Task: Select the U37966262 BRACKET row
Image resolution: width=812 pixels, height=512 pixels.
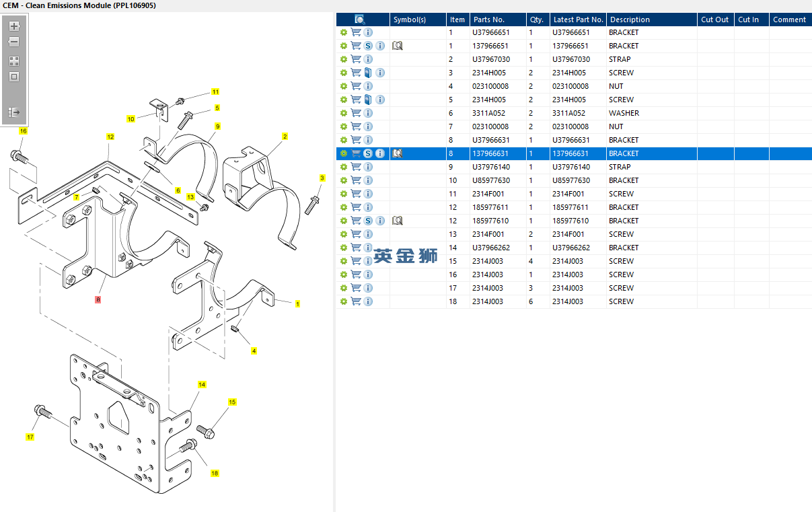Action: tap(574, 248)
